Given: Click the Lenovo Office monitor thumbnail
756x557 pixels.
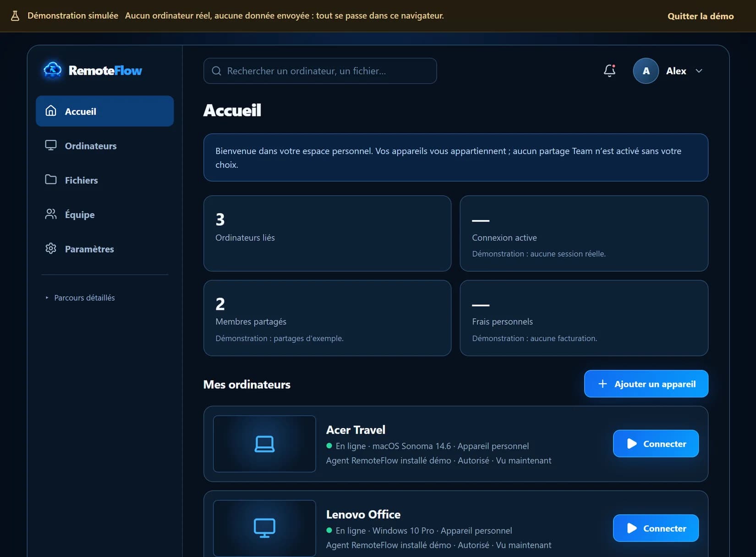Looking at the screenshot, I should coord(264,528).
